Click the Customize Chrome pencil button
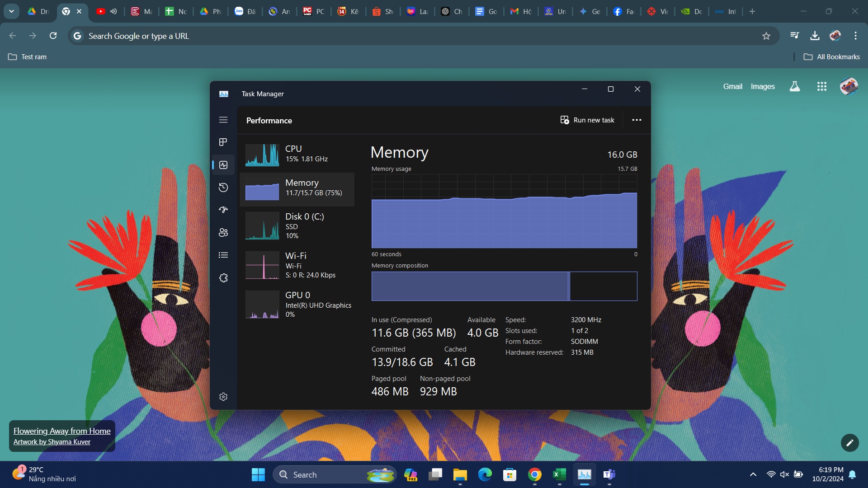The width and height of the screenshot is (868, 488). pyautogui.click(x=849, y=443)
